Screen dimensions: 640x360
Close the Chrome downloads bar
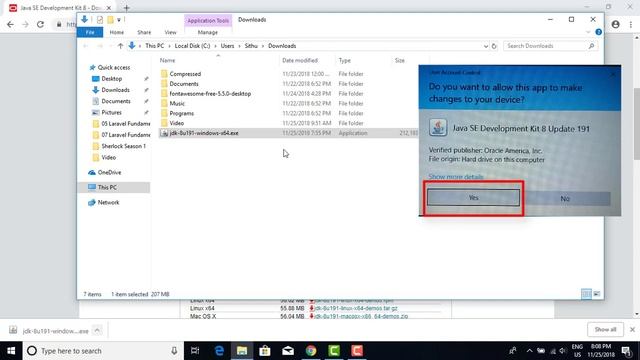tap(632, 329)
